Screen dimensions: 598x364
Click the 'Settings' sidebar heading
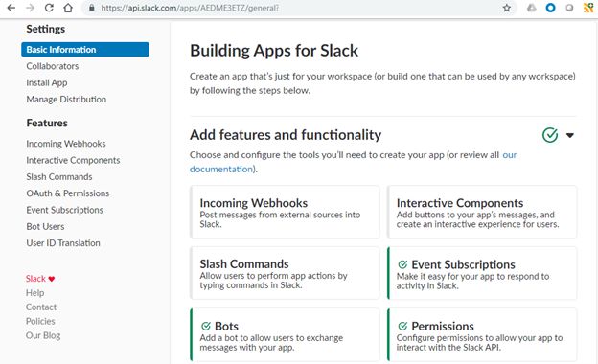coord(45,29)
